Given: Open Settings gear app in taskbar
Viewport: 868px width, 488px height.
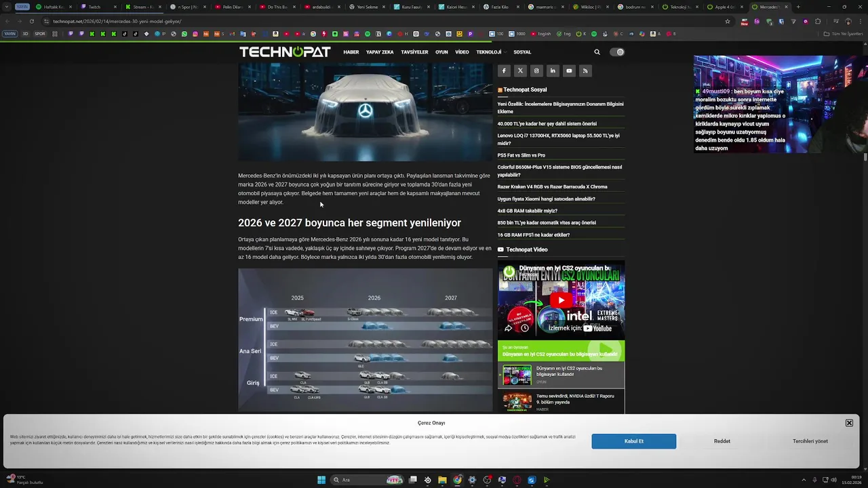Looking at the screenshot, I should (x=472, y=480).
